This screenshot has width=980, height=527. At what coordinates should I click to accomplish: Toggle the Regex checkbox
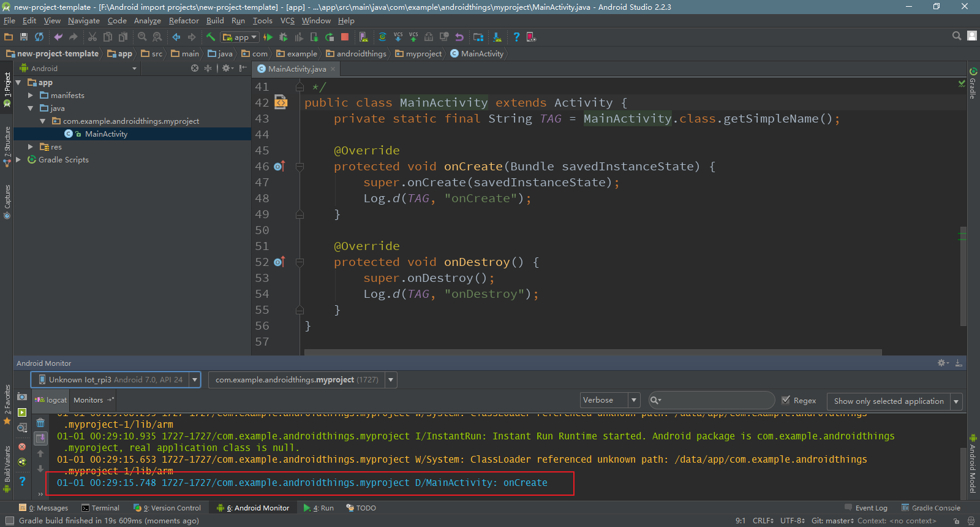coord(786,400)
